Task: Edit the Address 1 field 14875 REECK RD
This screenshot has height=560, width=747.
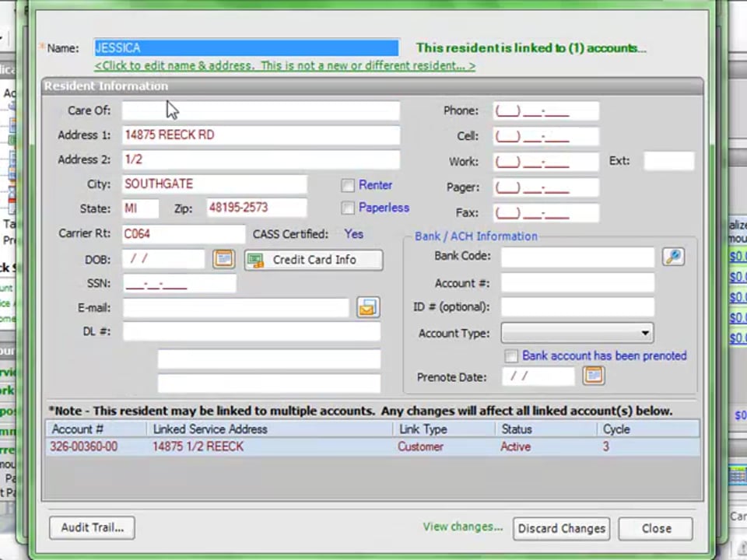Action: point(261,135)
